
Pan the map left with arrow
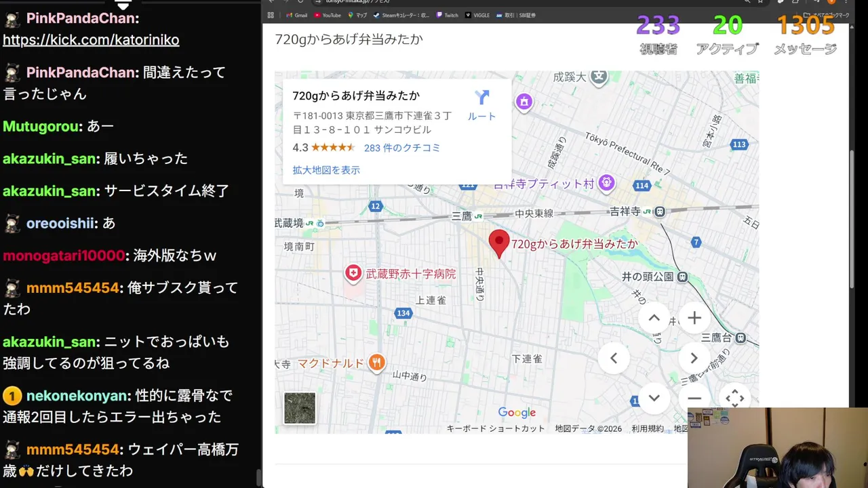(614, 358)
